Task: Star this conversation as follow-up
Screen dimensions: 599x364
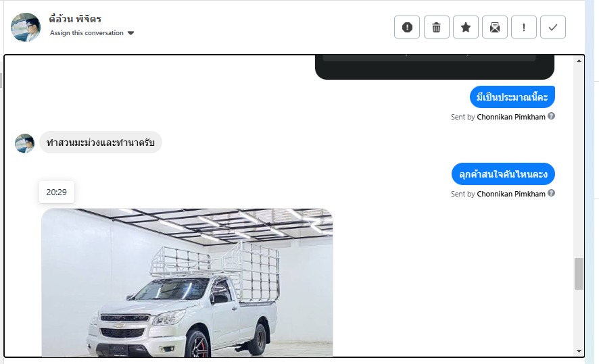Action: pos(466,27)
